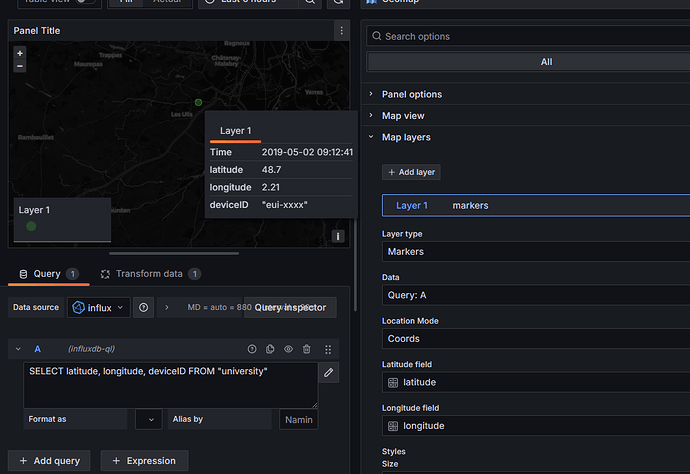Click the horizontal scrollbar below the map
This screenshot has width=690, height=474.
point(174,254)
